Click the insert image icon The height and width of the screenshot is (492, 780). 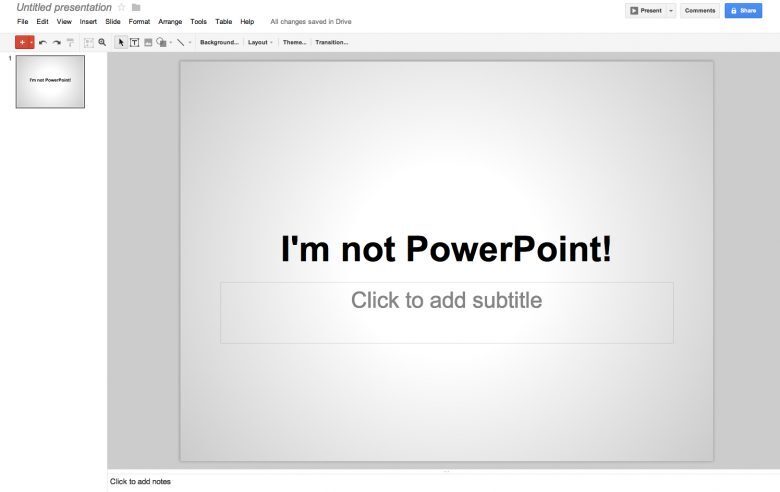pos(148,43)
